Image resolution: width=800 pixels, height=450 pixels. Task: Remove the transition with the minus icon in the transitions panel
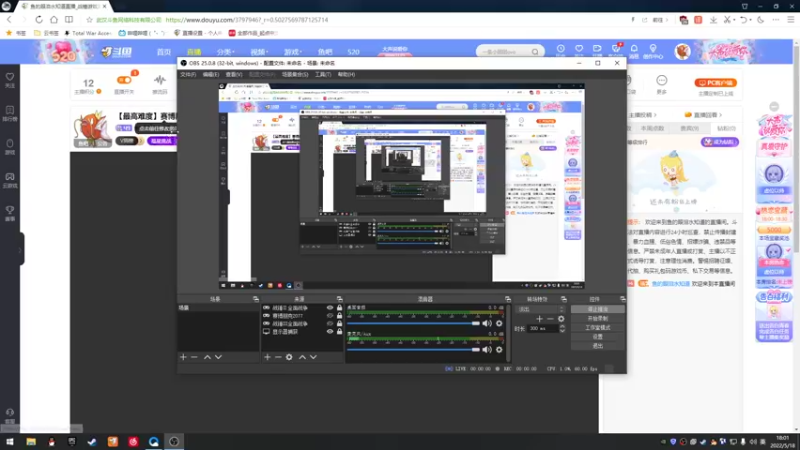(x=550, y=319)
